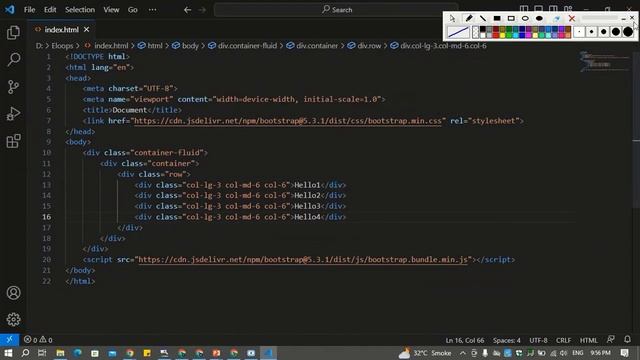Go back with the left arrow
Screen dimensions: 640x360
(x=187, y=10)
